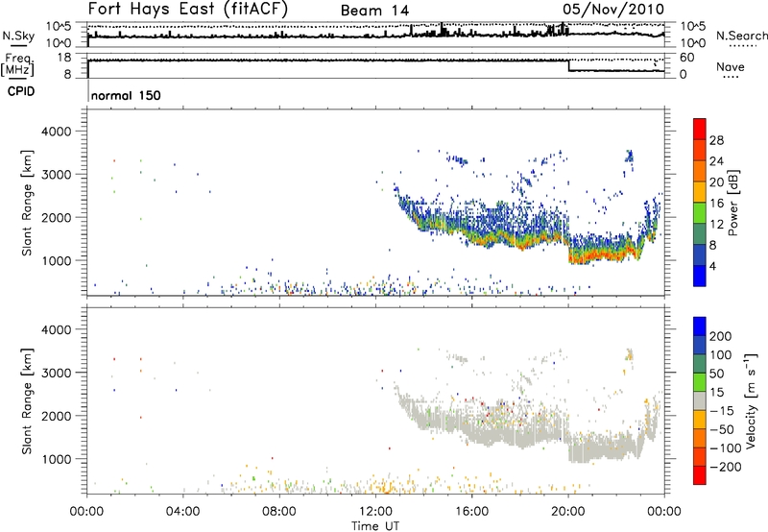Viewport: 768px width, 532px height.
Task: Select the red top of power color bar
Action: coord(700,129)
